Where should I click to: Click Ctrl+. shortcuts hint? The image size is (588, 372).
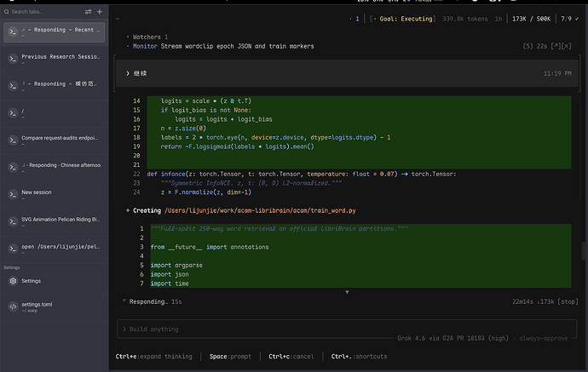tap(359, 357)
